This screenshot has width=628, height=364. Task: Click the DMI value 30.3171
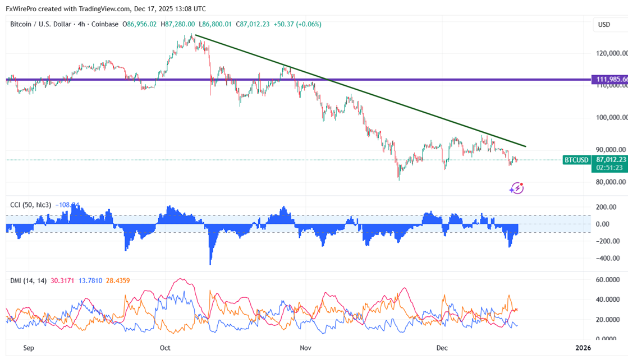[62, 280]
